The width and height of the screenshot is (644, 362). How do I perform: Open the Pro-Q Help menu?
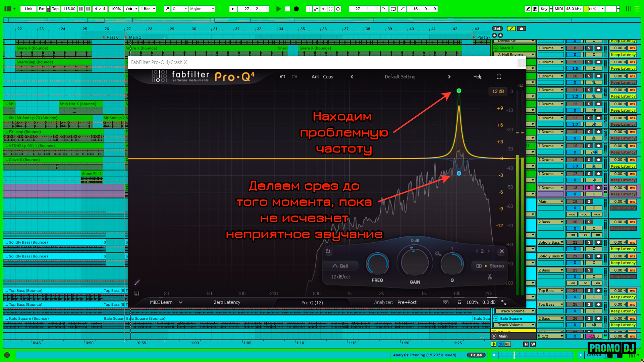coord(478,77)
